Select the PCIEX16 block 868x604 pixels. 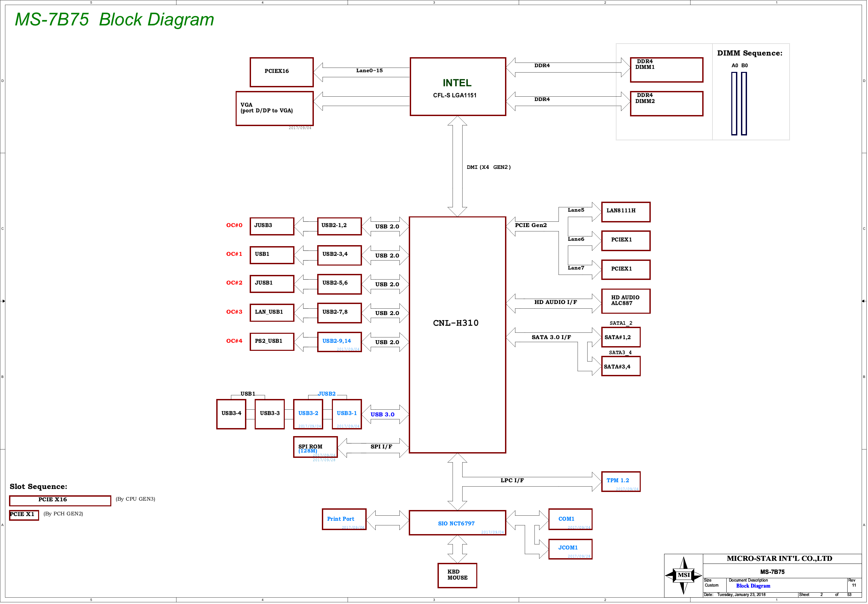(282, 72)
